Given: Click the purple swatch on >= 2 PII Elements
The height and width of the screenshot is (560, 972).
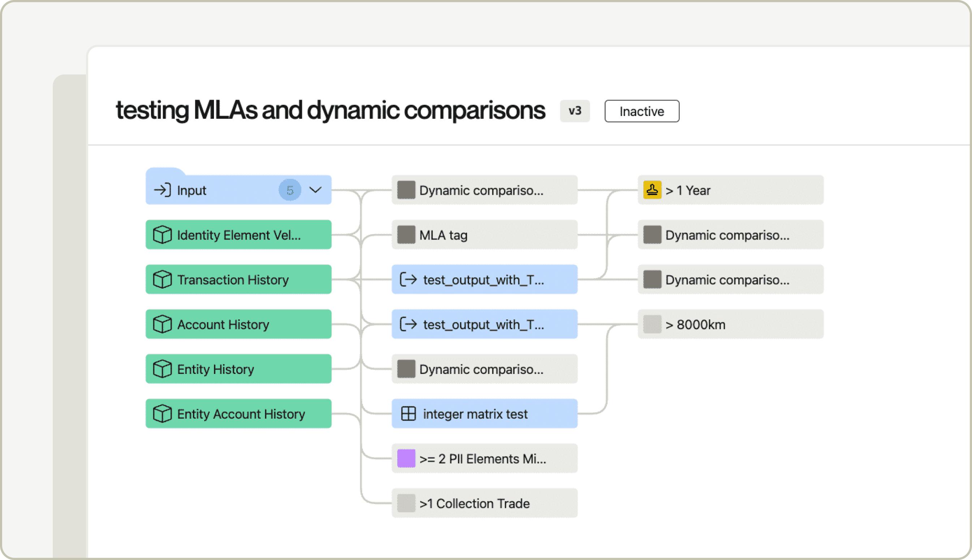Looking at the screenshot, I should tap(406, 458).
